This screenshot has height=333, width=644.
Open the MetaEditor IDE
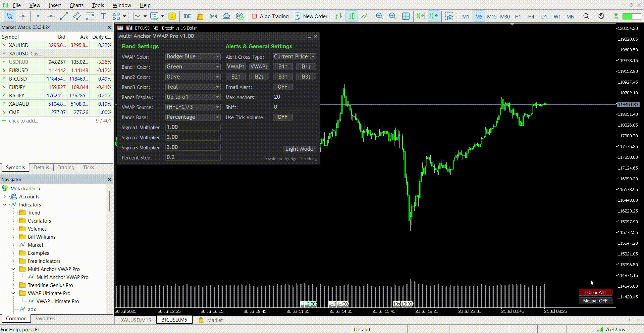click(x=187, y=16)
